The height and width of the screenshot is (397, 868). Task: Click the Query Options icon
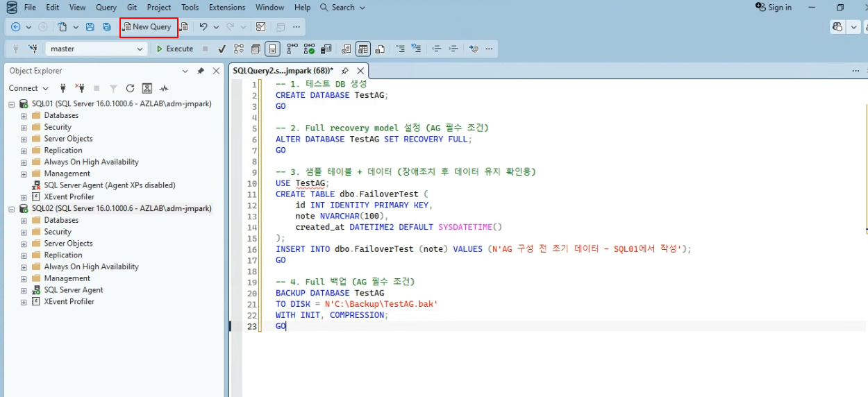click(x=256, y=49)
